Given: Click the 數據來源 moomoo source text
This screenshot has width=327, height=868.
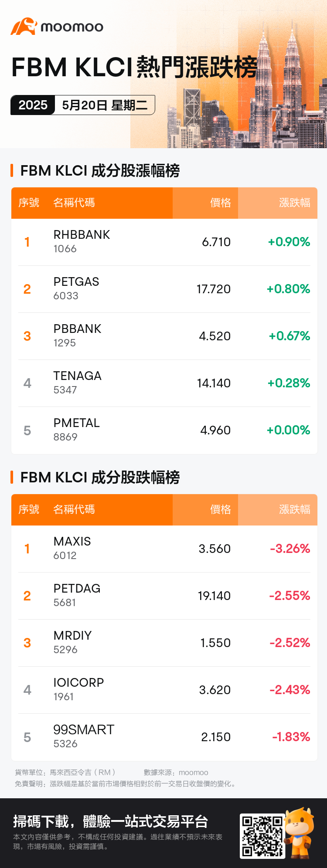Looking at the screenshot, I should [176, 773].
